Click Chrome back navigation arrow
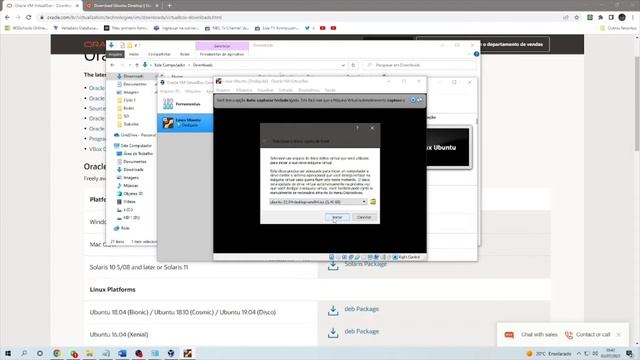Image resolution: width=640 pixels, height=360 pixels. click(x=7, y=18)
